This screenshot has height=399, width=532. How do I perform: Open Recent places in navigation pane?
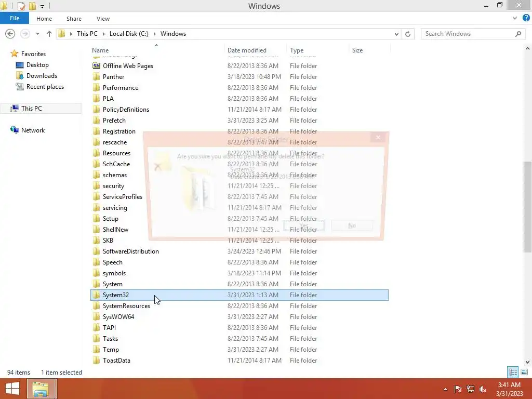tap(45, 87)
